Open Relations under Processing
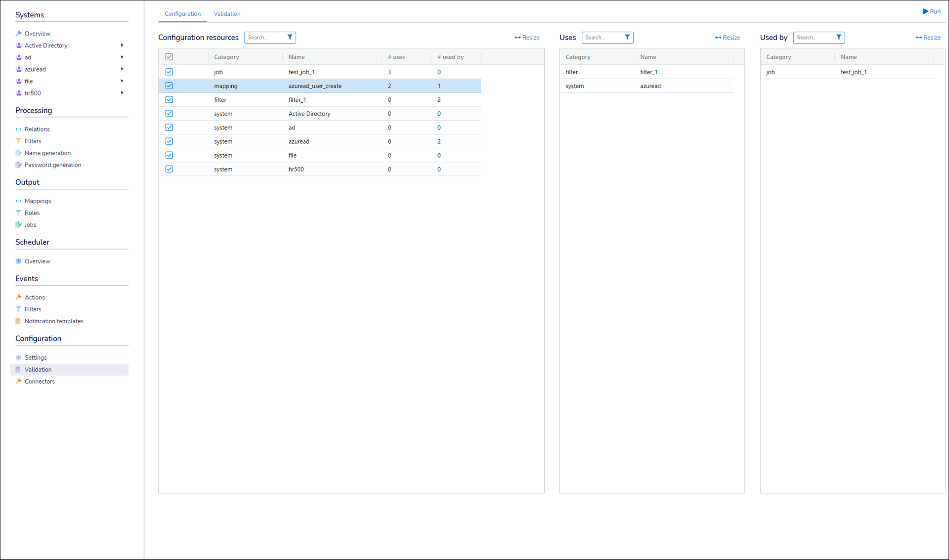 point(37,129)
